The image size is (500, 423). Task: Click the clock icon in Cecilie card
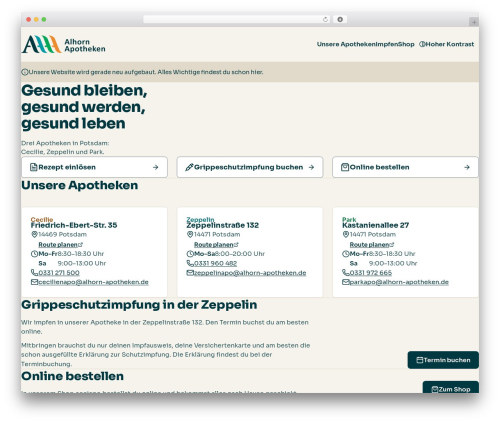34,254
